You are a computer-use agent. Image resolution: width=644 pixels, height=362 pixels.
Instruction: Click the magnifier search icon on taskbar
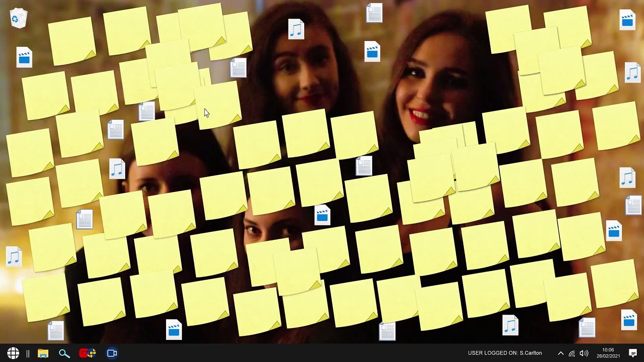point(64,353)
